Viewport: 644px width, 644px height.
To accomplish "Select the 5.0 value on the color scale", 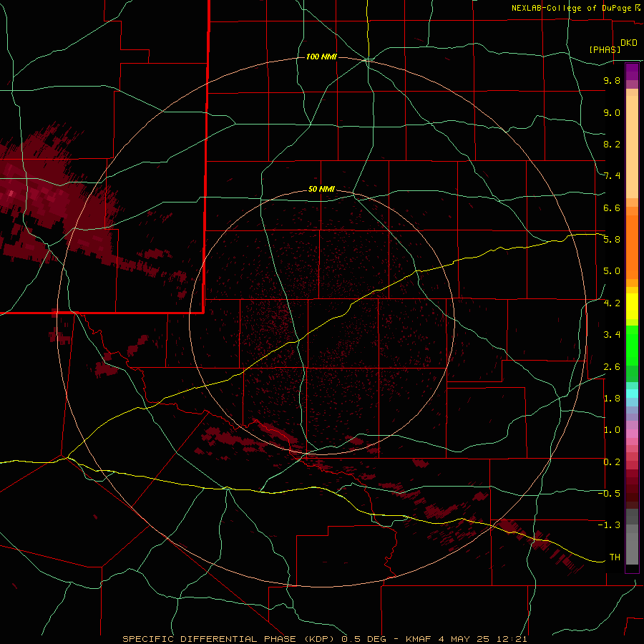I will (x=612, y=271).
